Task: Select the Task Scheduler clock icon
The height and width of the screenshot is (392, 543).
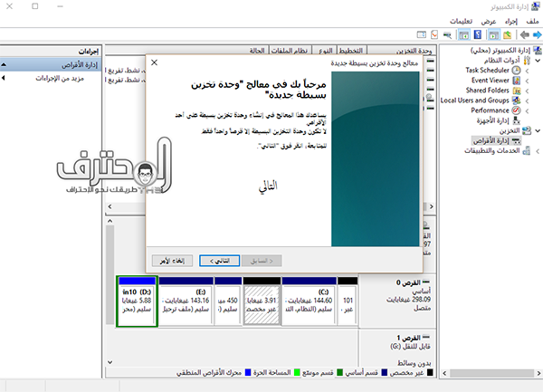Action: [518, 70]
